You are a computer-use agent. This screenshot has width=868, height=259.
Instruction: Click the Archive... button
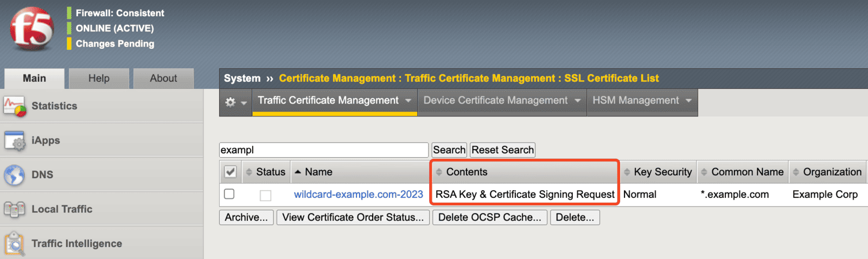(246, 218)
